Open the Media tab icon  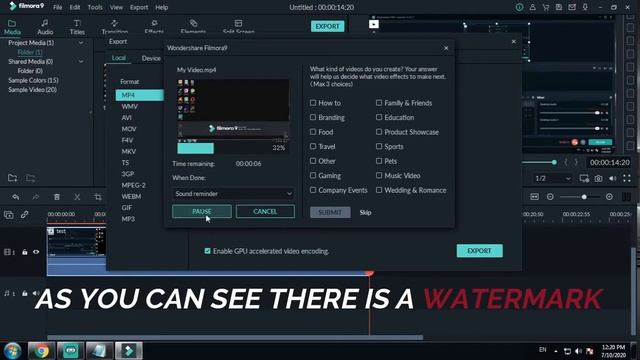pos(12,24)
